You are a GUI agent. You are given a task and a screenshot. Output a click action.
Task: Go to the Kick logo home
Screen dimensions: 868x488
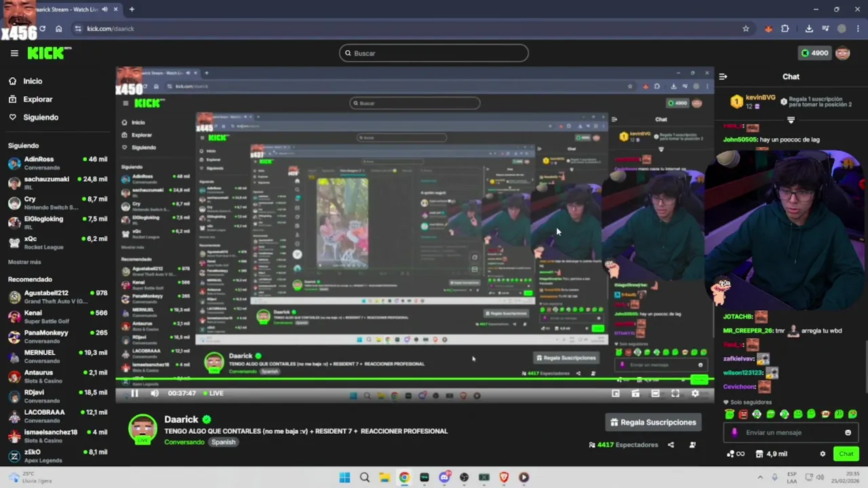[49, 53]
